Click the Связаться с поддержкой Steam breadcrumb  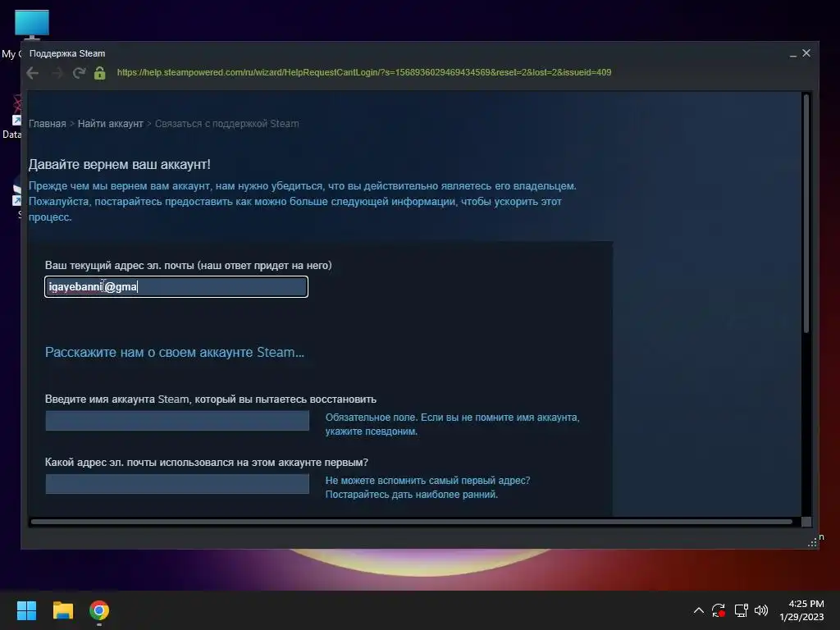pyautogui.click(x=226, y=124)
